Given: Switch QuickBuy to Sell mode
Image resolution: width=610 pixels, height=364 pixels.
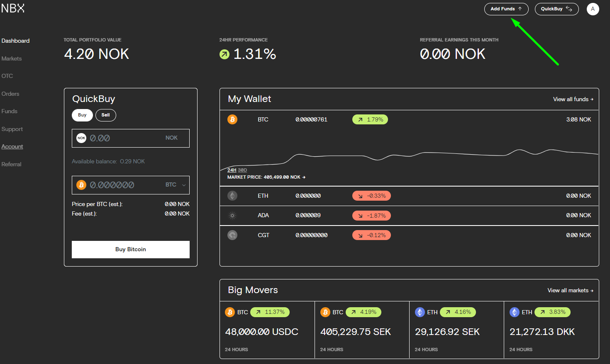Looking at the screenshot, I should coord(106,115).
